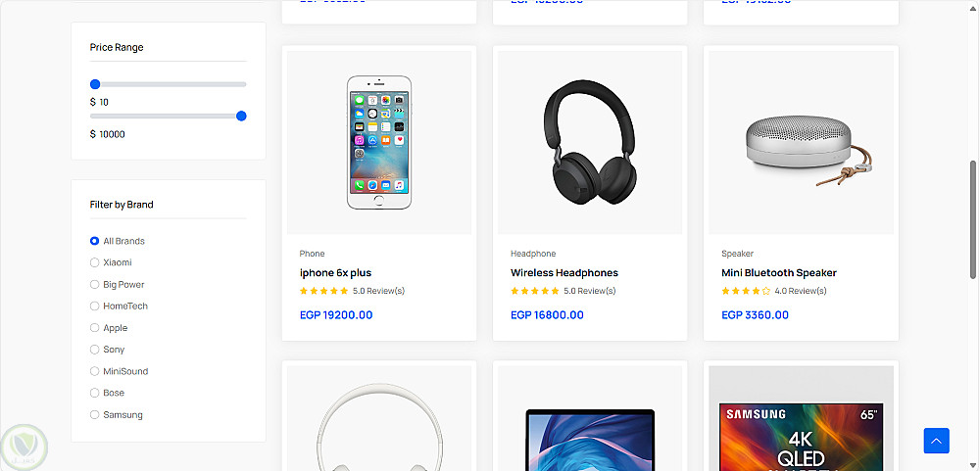The height and width of the screenshot is (471, 980).
Task: Click the iPhone product image
Action: point(379,142)
